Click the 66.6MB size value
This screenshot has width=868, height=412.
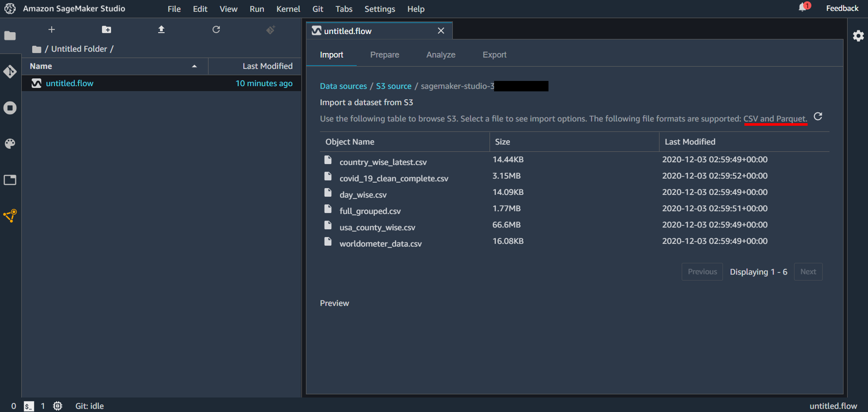pyautogui.click(x=506, y=225)
